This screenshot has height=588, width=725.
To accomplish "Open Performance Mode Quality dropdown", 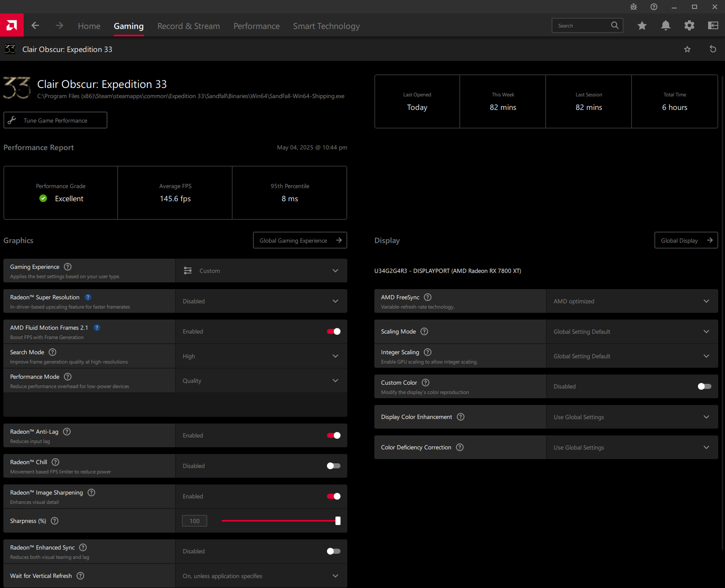I will point(261,380).
